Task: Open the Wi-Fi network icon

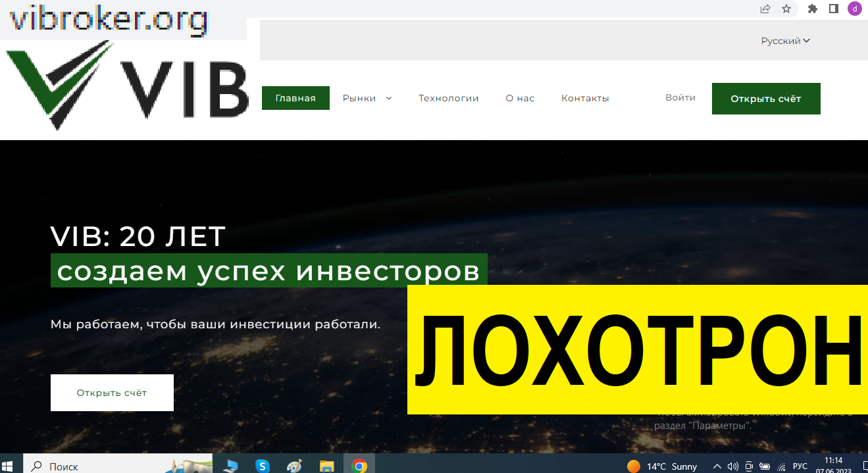Action: (x=781, y=466)
